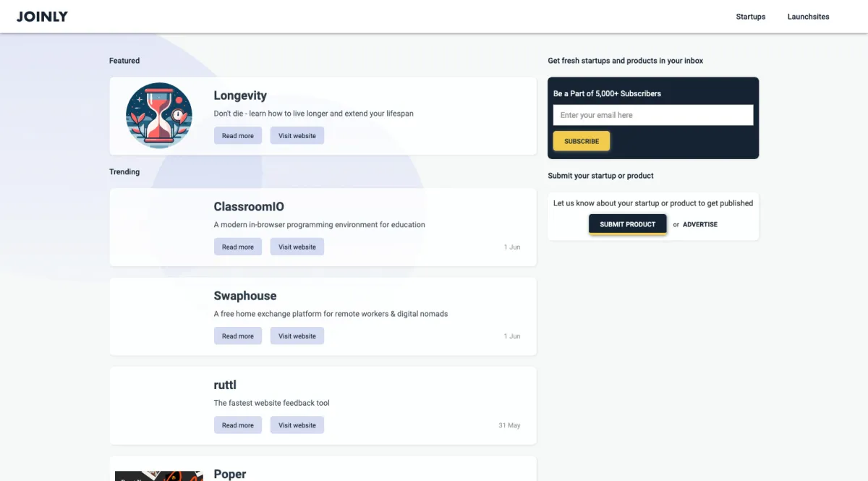This screenshot has width=868, height=481.
Task: Open the ClassroomIO title link
Action: pyautogui.click(x=249, y=207)
